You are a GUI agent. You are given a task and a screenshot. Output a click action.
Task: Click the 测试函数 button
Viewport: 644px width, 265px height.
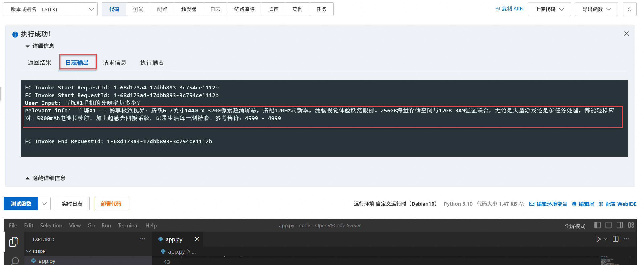pyautogui.click(x=21, y=204)
